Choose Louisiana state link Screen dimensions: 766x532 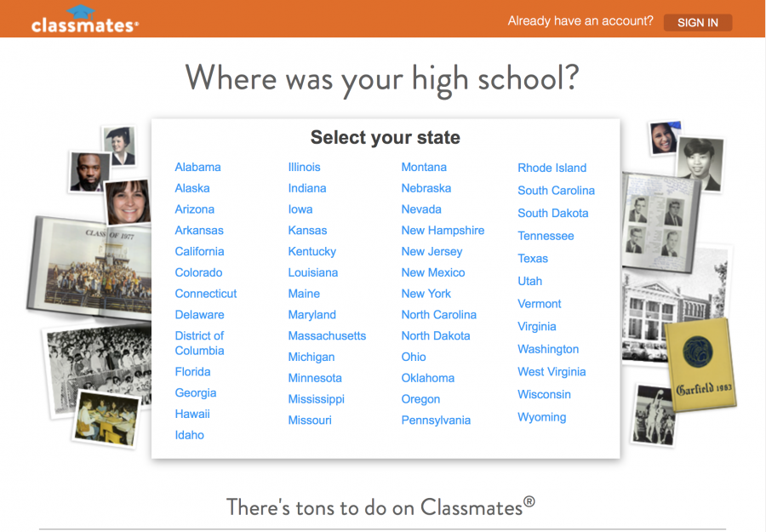[313, 272]
